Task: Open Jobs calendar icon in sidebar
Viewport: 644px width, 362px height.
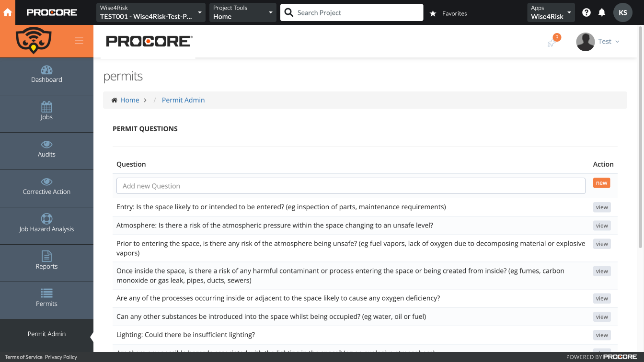Action: (x=46, y=107)
